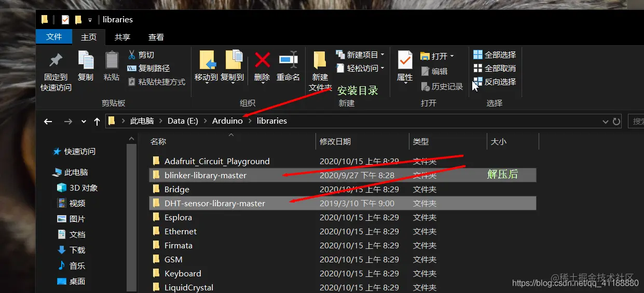Expand the address bar history dropdown
The height and width of the screenshot is (293, 644).
(605, 121)
